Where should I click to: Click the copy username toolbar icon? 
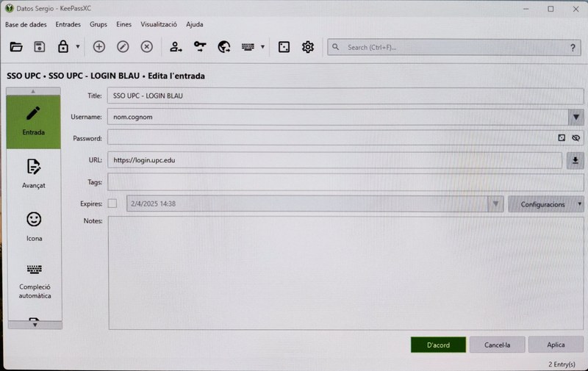tap(176, 47)
